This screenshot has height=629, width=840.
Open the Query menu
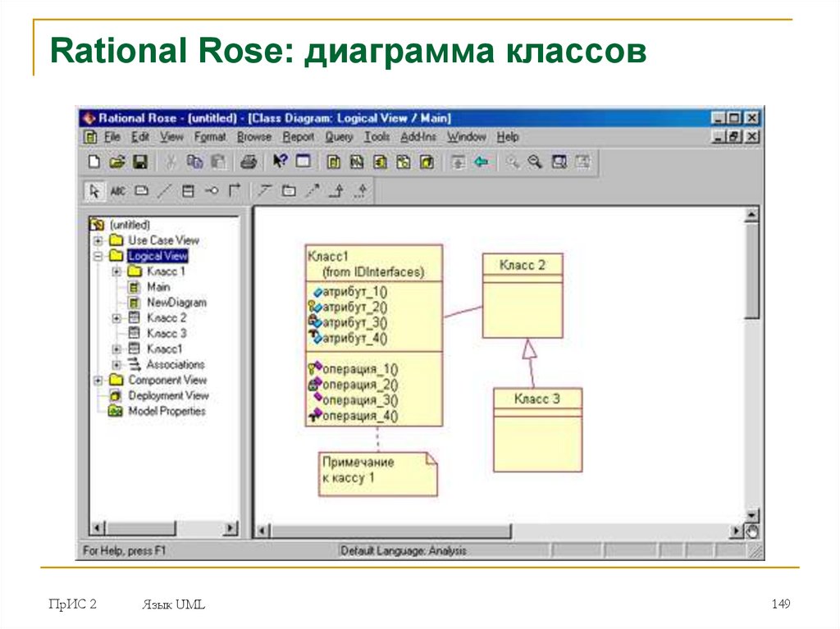(x=339, y=137)
